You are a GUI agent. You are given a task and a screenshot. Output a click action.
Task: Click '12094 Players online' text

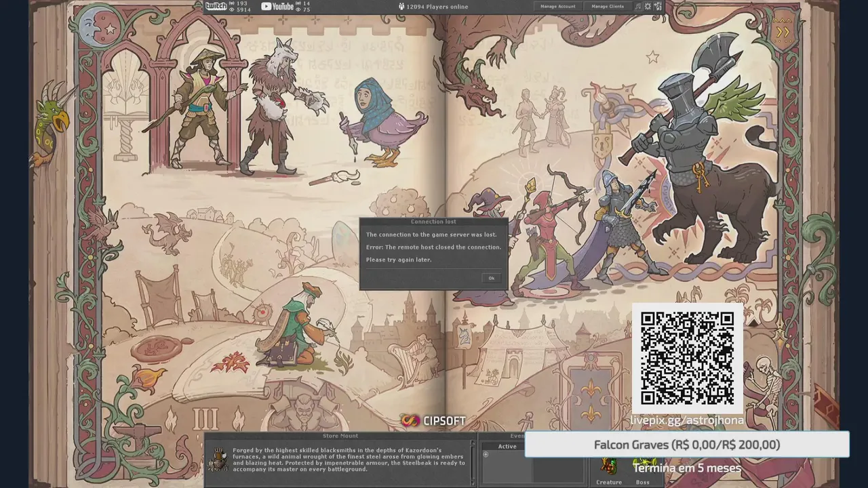[x=437, y=7]
